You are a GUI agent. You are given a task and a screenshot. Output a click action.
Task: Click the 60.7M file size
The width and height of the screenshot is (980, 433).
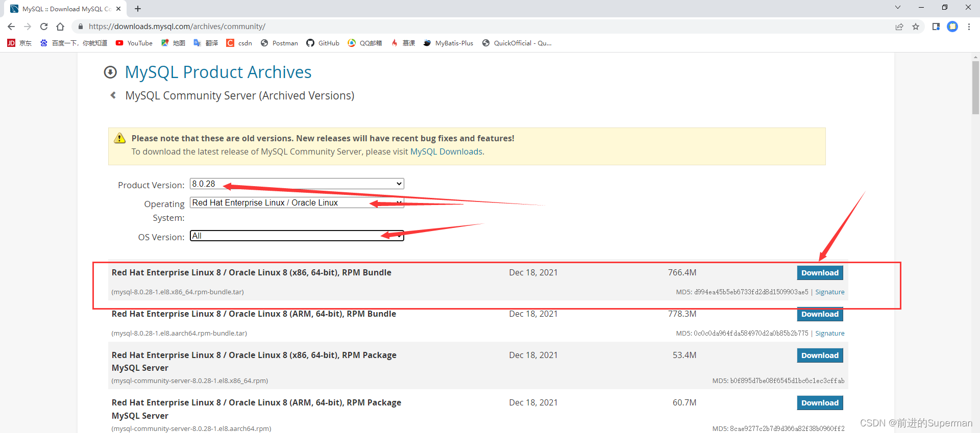pyautogui.click(x=684, y=403)
